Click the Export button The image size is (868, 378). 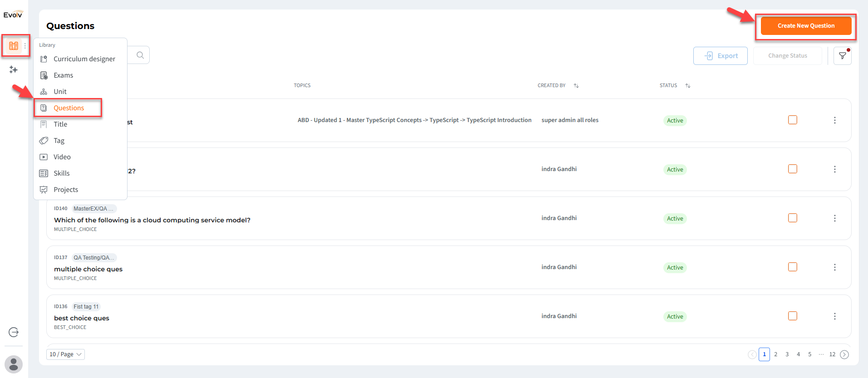(721, 56)
